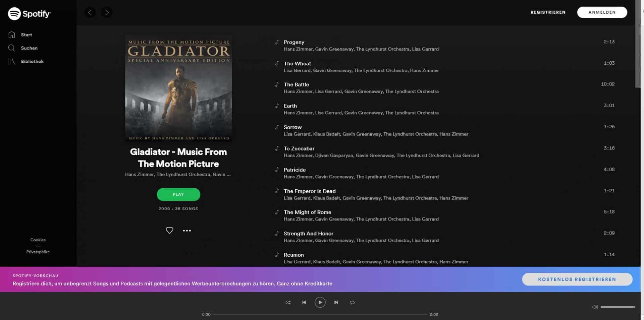Click the SPOTIFY-VORSCHAU banner label

click(x=35, y=276)
